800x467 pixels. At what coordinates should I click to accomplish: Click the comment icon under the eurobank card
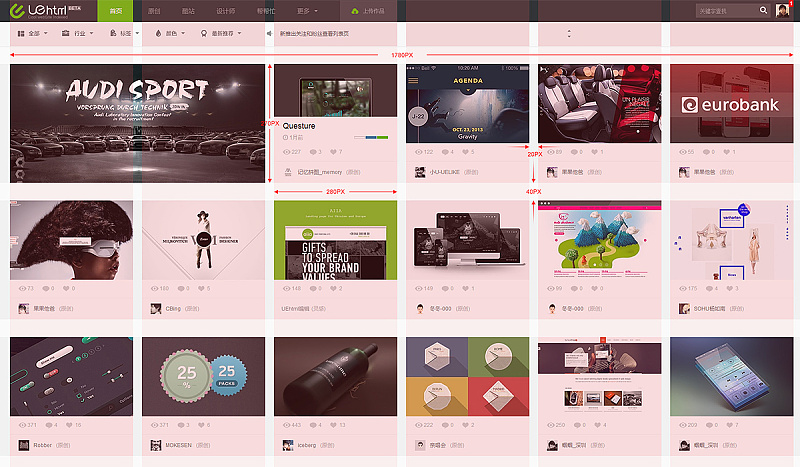click(x=706, y=152)
